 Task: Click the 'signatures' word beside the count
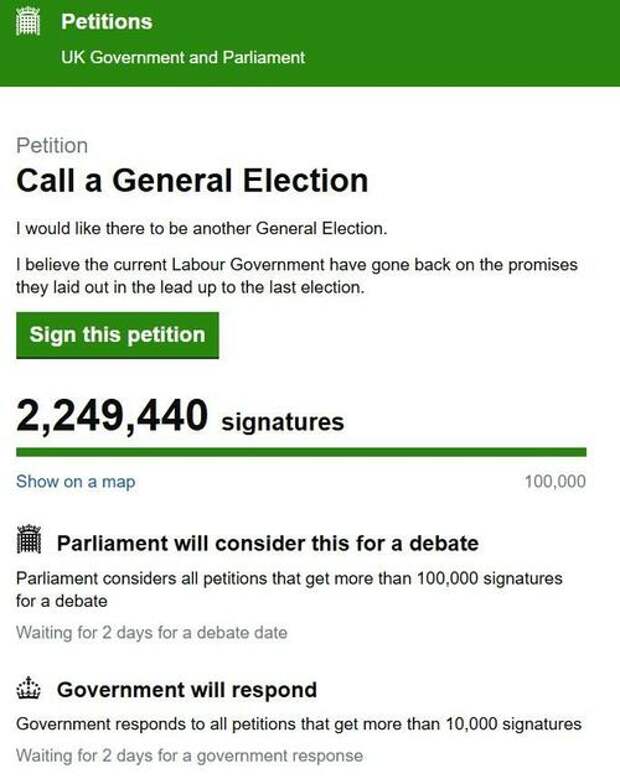pyautogui.click(x=282, y=422)
